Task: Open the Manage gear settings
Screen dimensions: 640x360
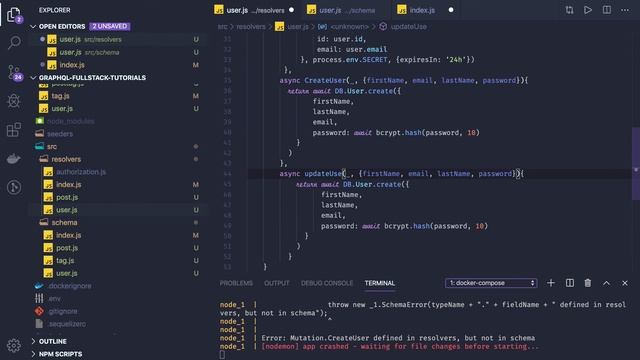Action: [14, 345]
